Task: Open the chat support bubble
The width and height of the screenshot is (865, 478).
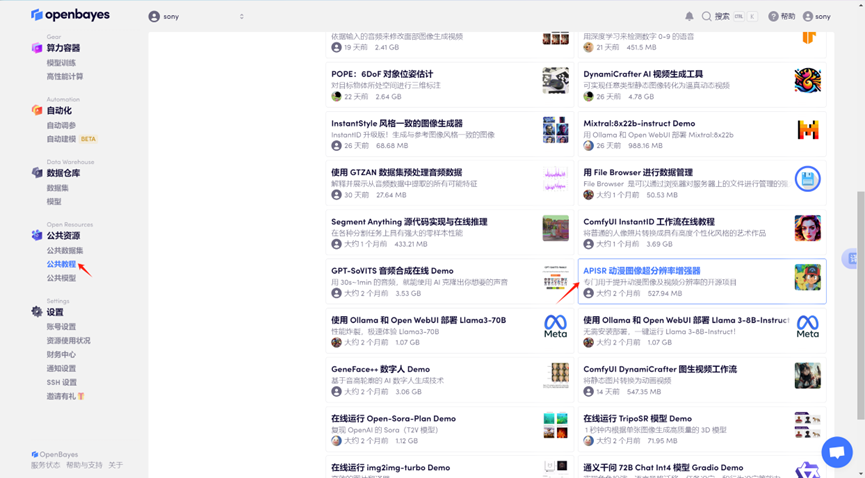Action: 837,452
